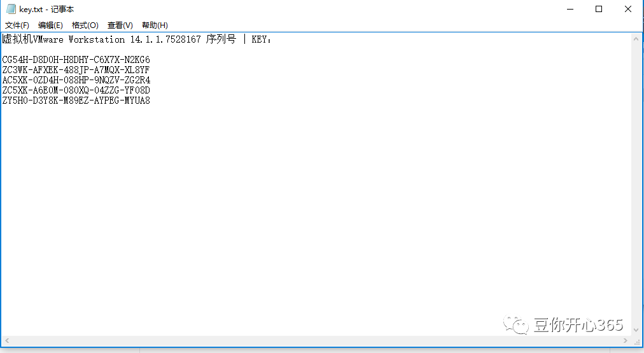This screenshot has width=644, height=353.
Task: Open the 查看(V) menu
Action: coord(120,25)
